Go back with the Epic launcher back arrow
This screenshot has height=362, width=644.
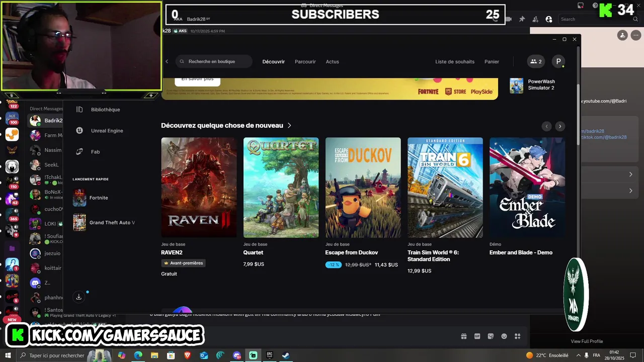[167, 61]
